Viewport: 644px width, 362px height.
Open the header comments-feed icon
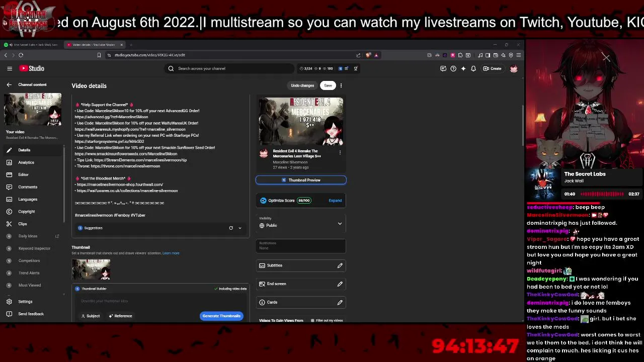(x=443, y=68)
